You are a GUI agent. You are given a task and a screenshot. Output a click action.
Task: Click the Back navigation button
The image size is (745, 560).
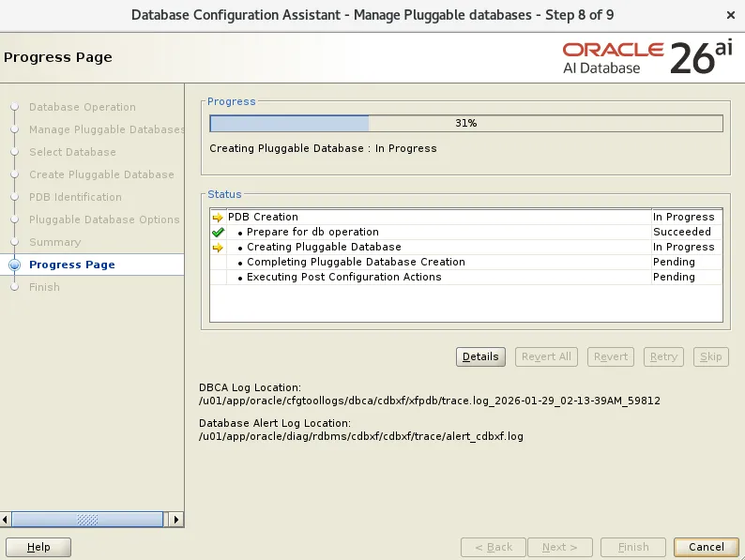(x=494, y=547)
